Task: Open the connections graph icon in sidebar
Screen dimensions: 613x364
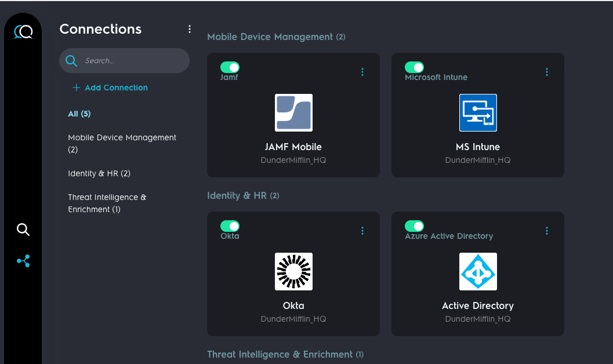Action: point(23,261)
